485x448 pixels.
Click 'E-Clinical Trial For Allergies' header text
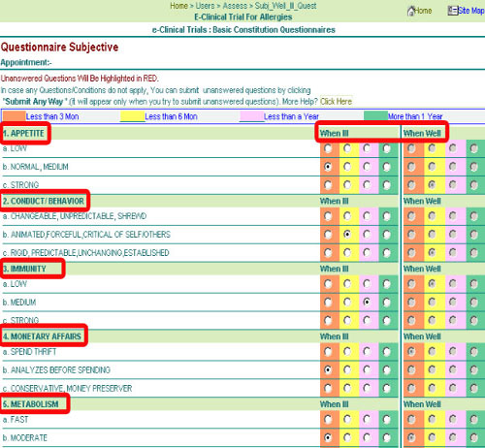point(243,16)
